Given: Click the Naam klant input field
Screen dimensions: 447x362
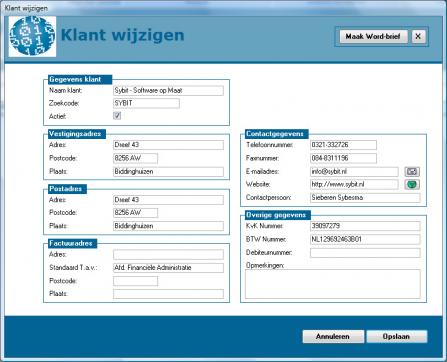Looking at the screenshot, I should [168, 90].
